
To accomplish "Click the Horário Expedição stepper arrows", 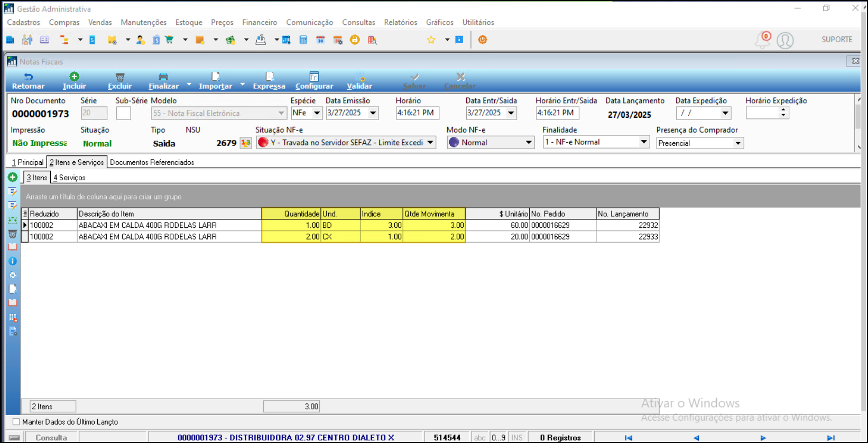I will click(x=783, y=113).
